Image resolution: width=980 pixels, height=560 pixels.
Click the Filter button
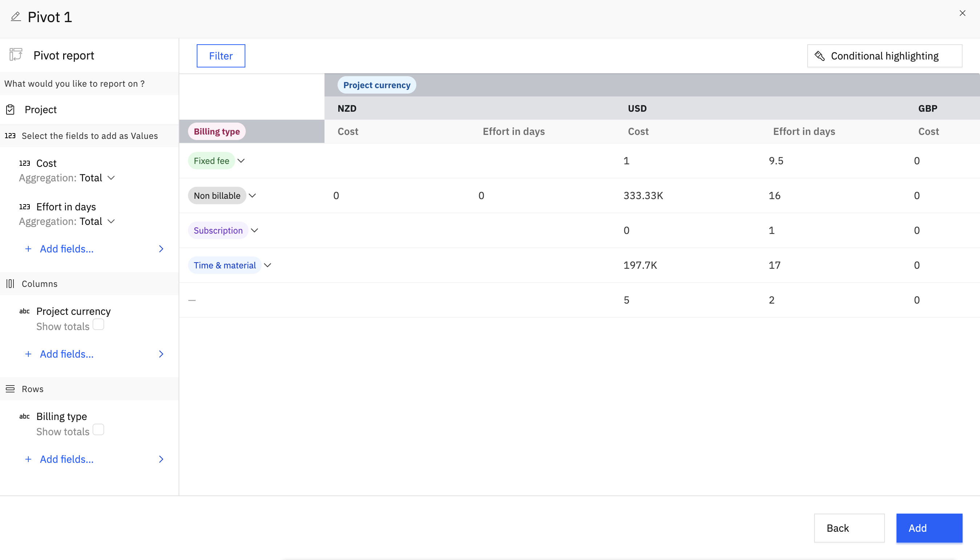click(221, 56)
